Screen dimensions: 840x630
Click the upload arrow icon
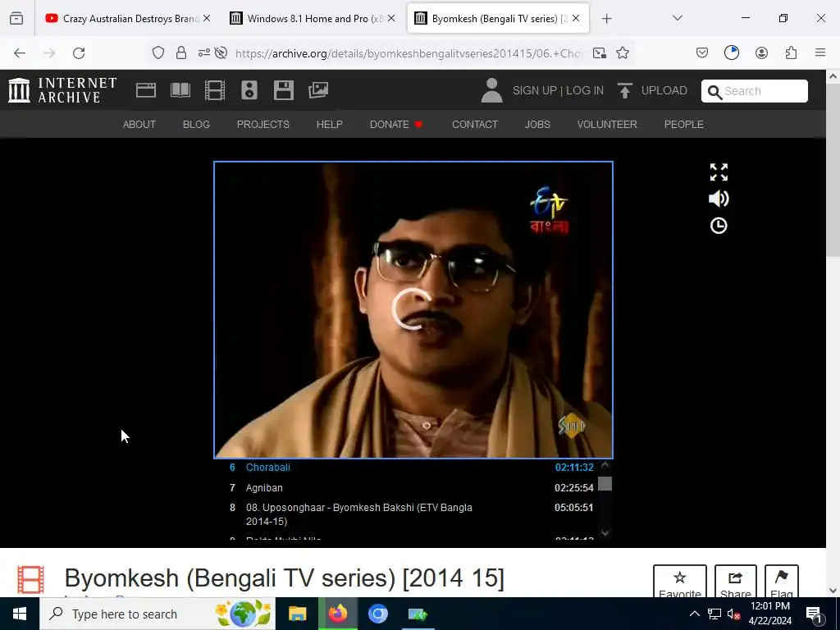624,90
